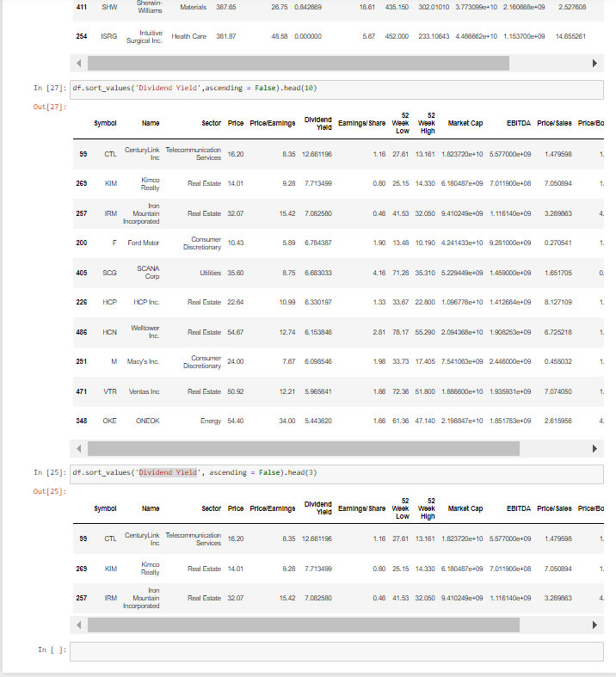Viewport: 616px width, 677px height.
Task: Click 'ONEOK' name cell
Action: [x=148, y=421]
